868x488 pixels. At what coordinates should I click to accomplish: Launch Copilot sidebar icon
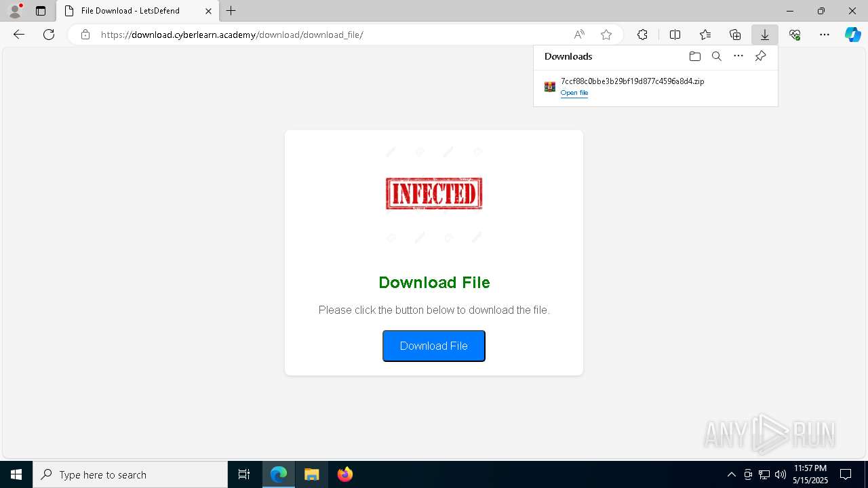[852, 35]
